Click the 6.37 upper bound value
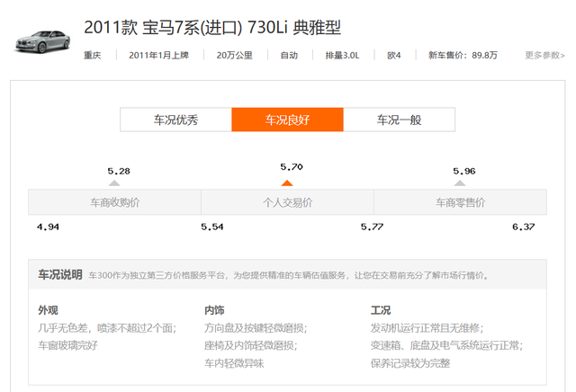Viewport: 576px width, 392px height. click(524, 227)
